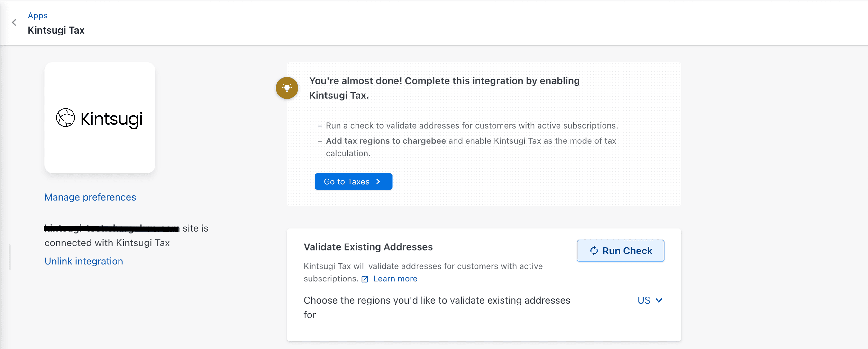This screenshot has width=868, height=349.
Task: Click the refresh icon in Run Check
Action: tap(594, 251)
